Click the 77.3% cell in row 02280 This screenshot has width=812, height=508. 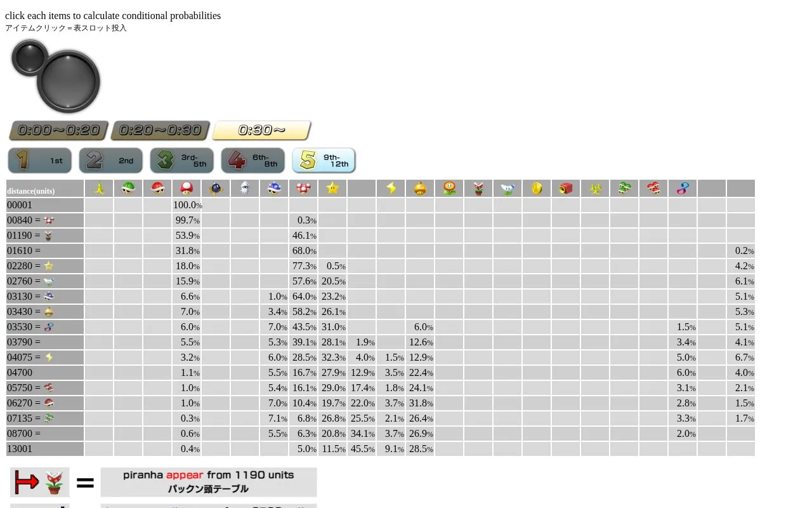(x=303, y=266)
